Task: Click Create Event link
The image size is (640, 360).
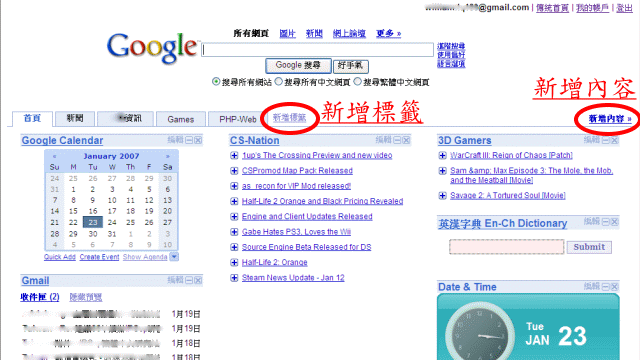Action: coord(99,257)
